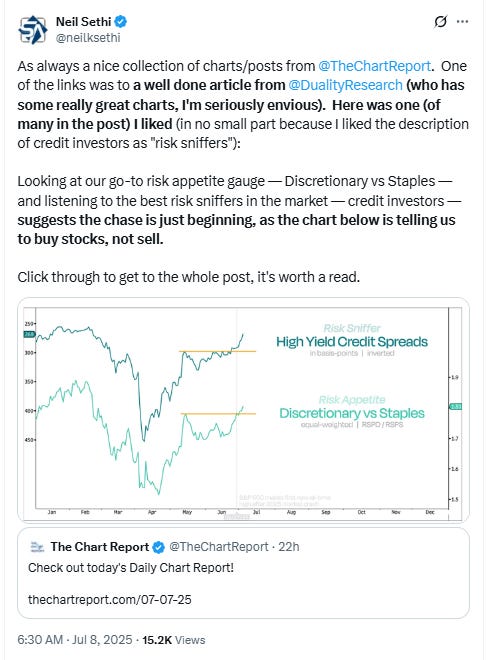Click The Chart Report account name

(x=100, y=547)
